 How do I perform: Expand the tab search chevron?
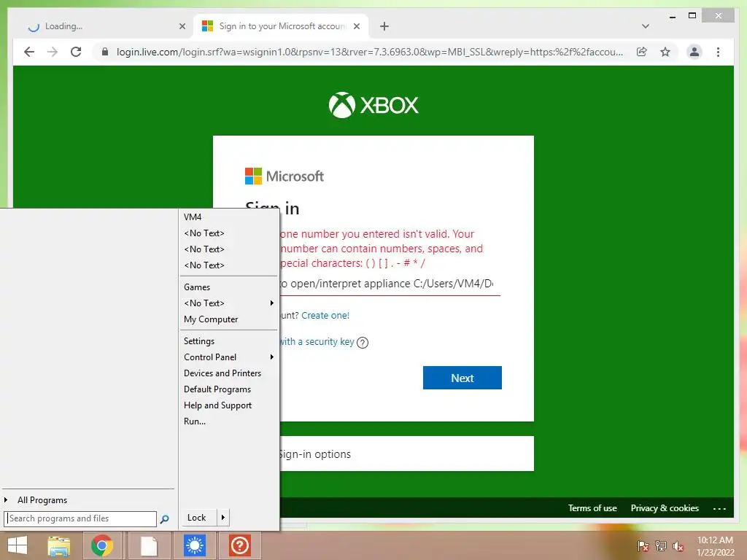(645, 26)
